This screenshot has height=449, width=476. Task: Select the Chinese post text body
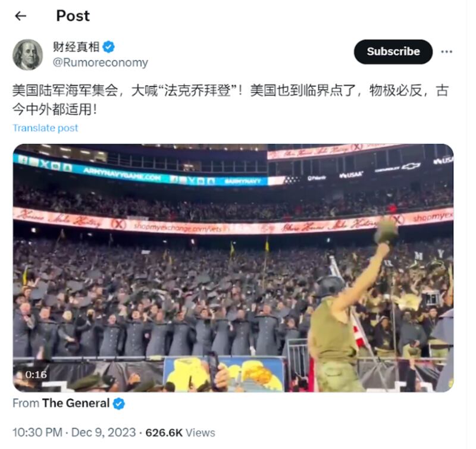[231, 100]
